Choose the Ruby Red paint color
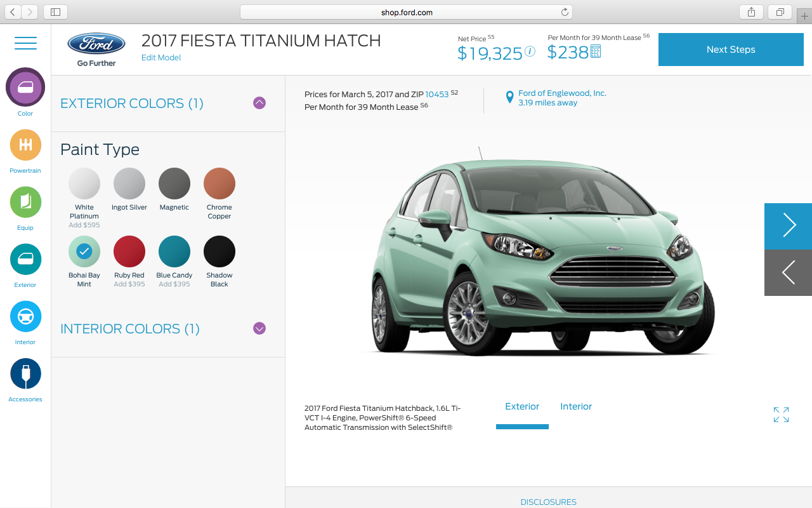This screenshot has height=508, width=812. [129, 252]
